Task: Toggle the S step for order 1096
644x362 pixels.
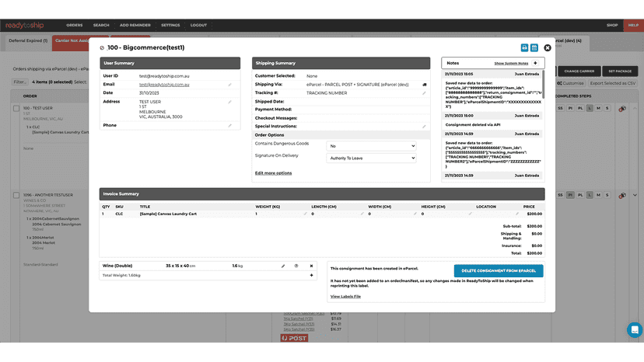Action: pos(607,195)
